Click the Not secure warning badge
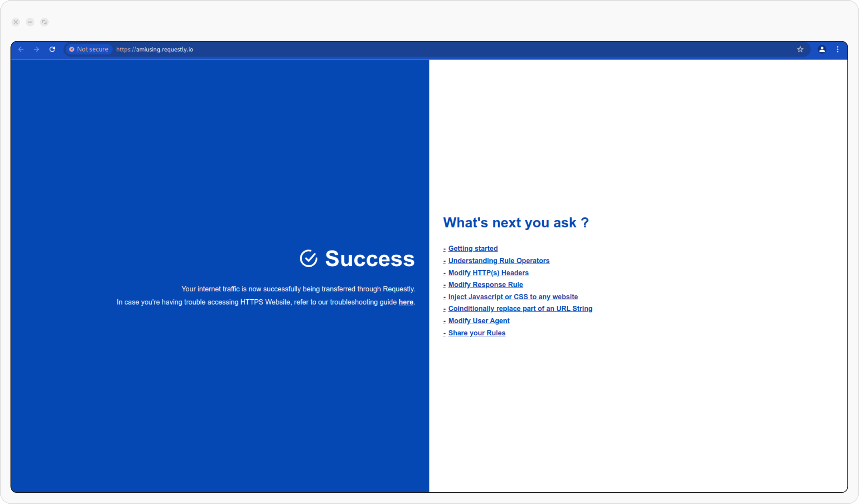 pos(89,49)
